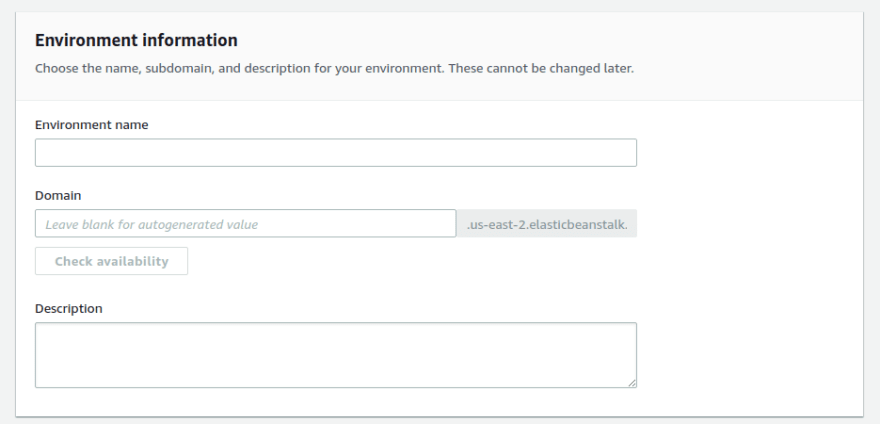
Task: Click the Check availability button
Action: [111, 261]
